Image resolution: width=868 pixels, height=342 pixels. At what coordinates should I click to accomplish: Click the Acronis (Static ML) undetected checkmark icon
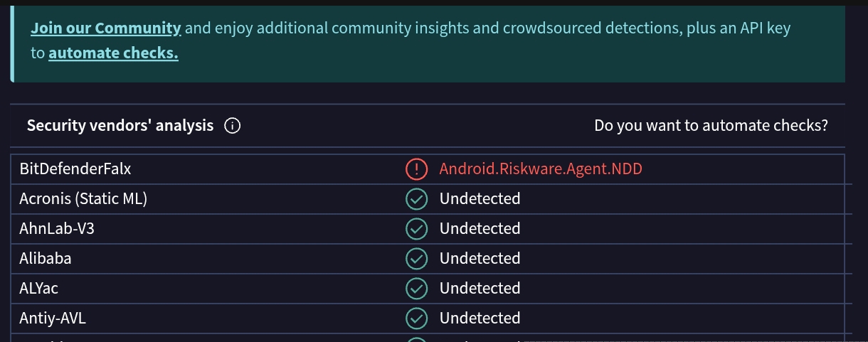click(x=416, y=199)
